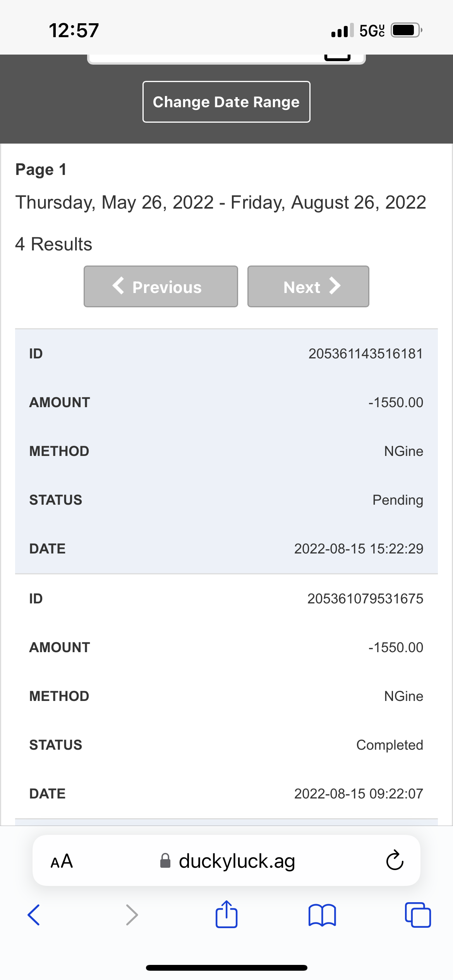Go to the Previous results page
Image resolution: width=453 pixels, height=980 pixels.
click(x=161, y=286)
